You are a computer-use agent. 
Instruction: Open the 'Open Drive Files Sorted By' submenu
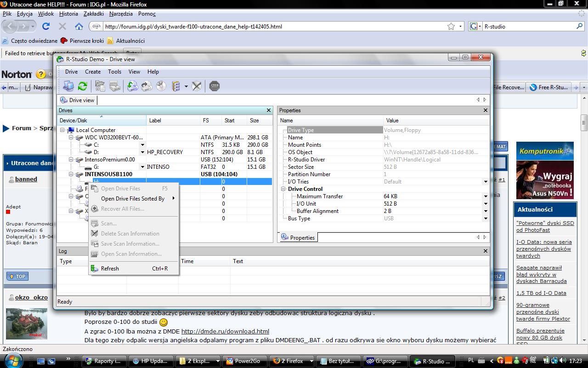pos(133,199)
